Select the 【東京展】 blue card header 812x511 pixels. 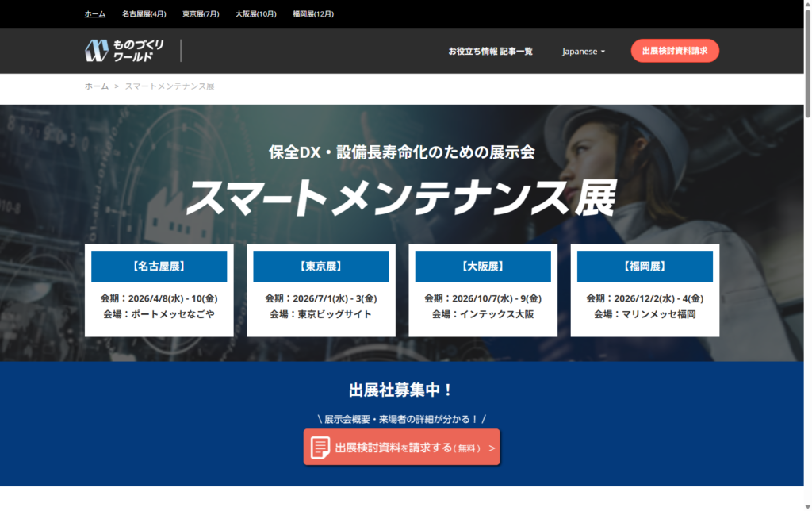click(x=321, y=267)
